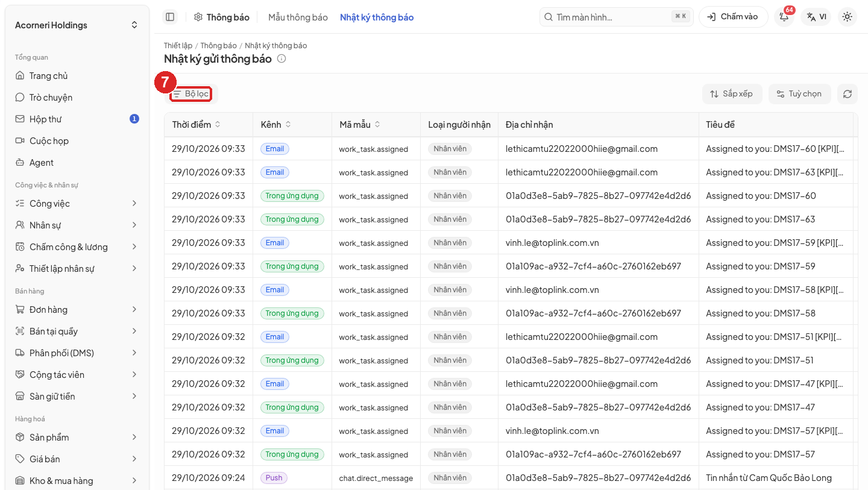Image resolution: width=868 pixels, height=490 pixels.
Task: Click the Chấm vào check-in button
Action: point(733,17)
